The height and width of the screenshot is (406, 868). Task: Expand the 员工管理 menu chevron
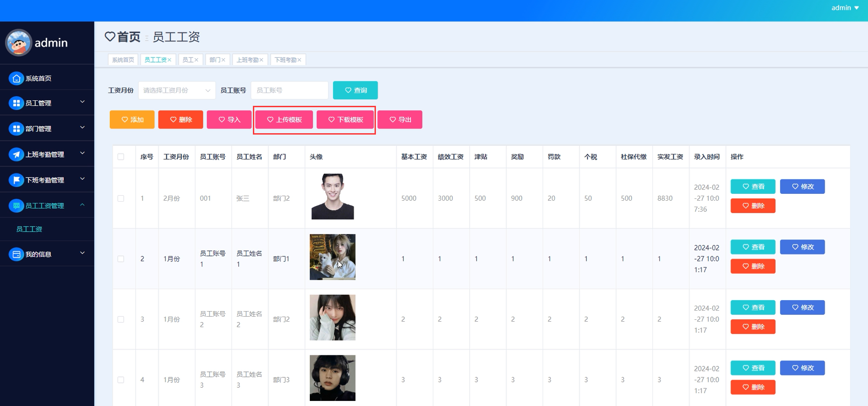(x=82, y=102)
